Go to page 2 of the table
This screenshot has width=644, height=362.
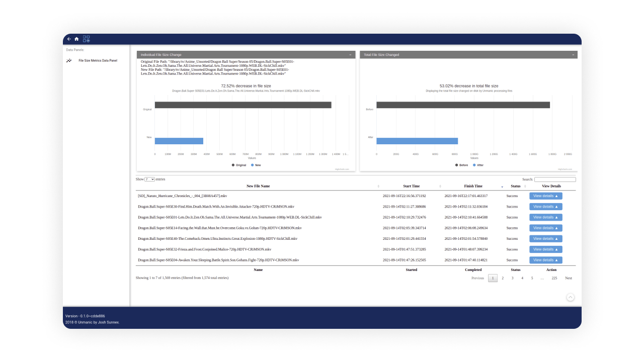tap(502, 278)
